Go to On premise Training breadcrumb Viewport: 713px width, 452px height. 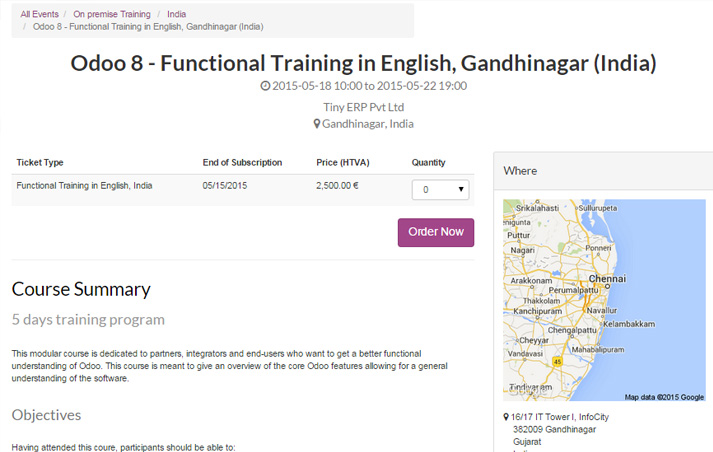point(112,14)
